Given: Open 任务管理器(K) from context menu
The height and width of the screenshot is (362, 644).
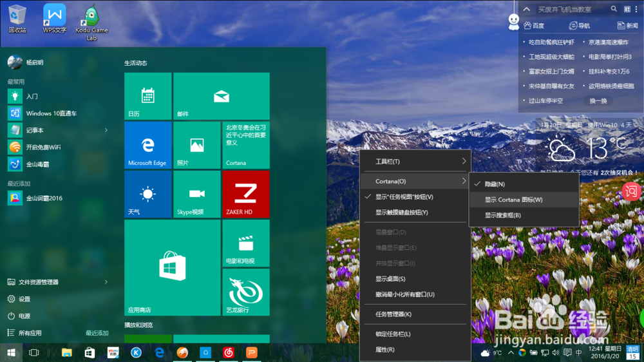Looking at the screenshot, I should [415, 314].
